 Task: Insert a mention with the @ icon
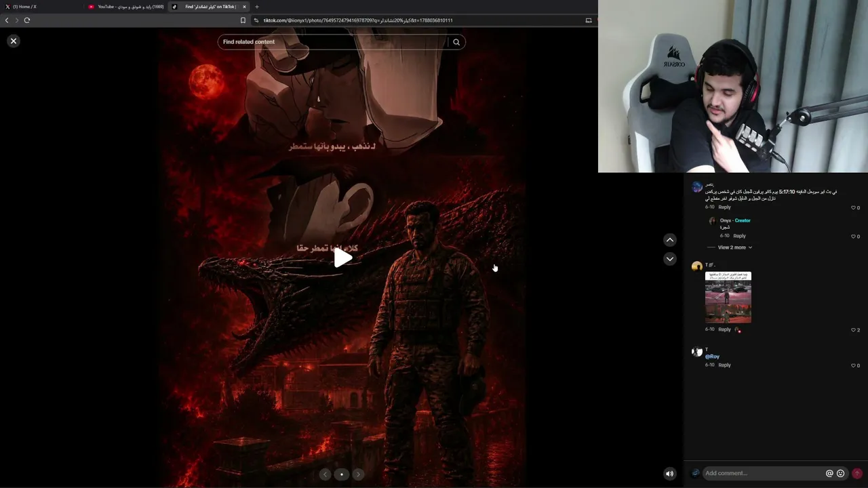[829, 474]
